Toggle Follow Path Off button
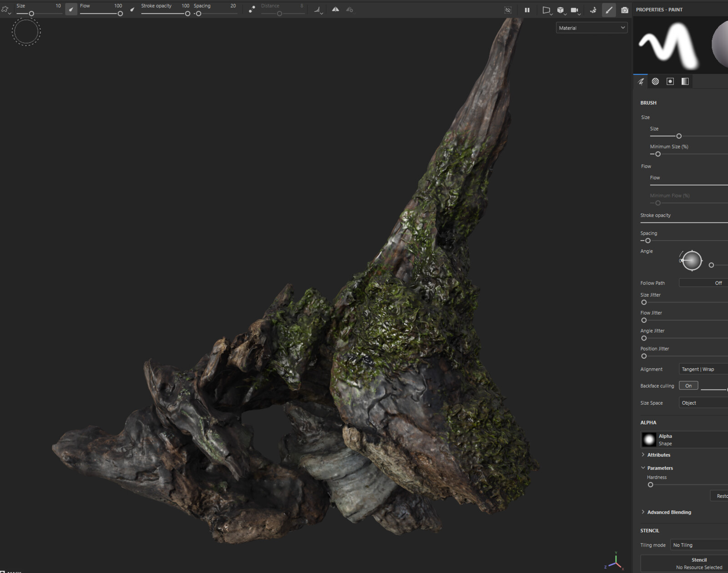728x573 pixels. point(703,283)
